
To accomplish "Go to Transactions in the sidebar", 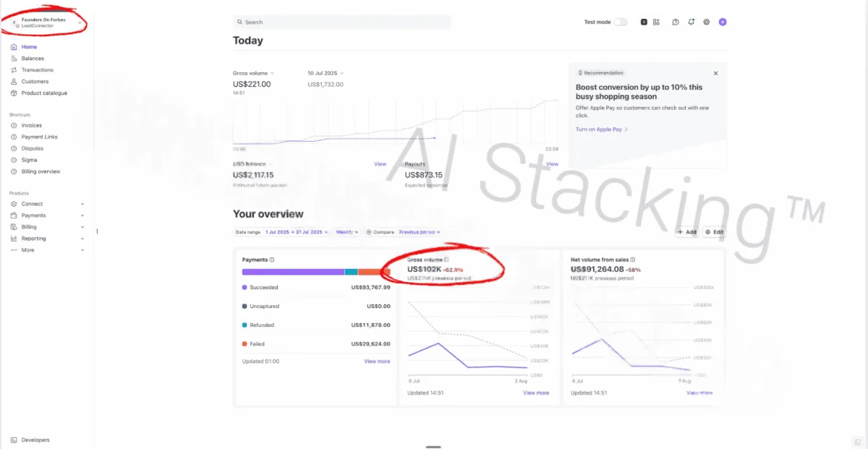I will point(37,70).
